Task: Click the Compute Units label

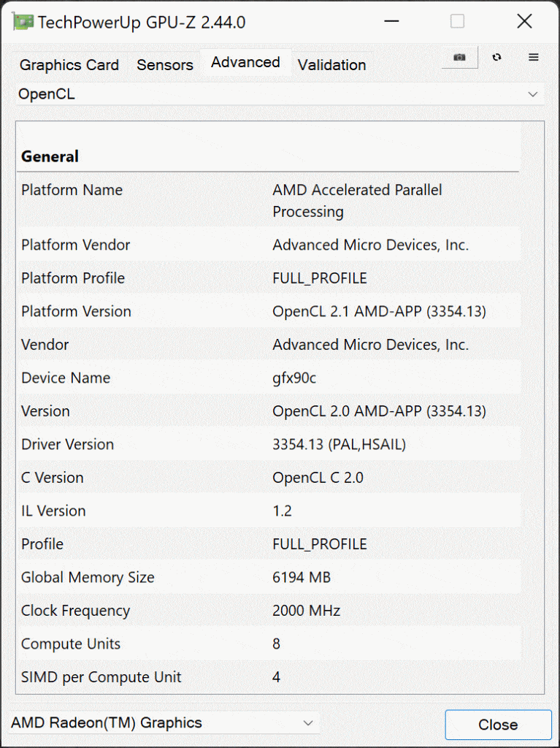Action: [71, 644]
